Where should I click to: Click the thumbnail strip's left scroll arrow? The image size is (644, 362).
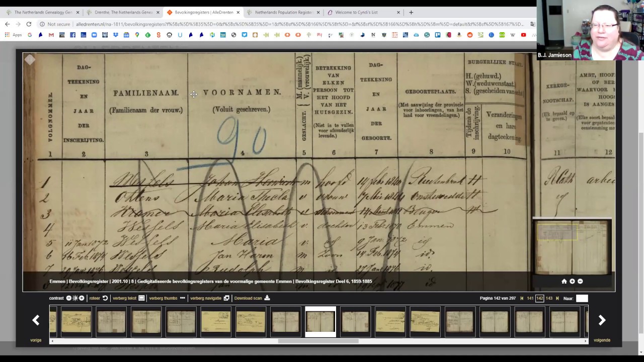[52, 341]
